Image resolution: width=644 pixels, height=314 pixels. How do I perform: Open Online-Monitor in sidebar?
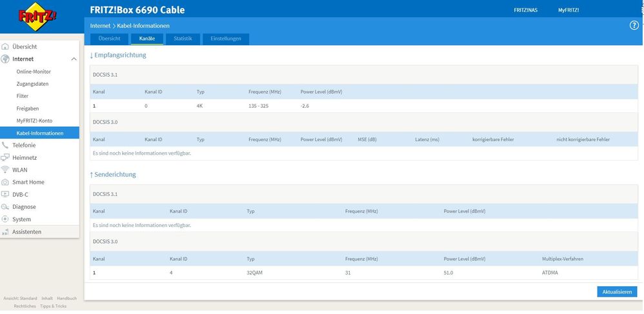pyautogui.click(x=34, y=72)
